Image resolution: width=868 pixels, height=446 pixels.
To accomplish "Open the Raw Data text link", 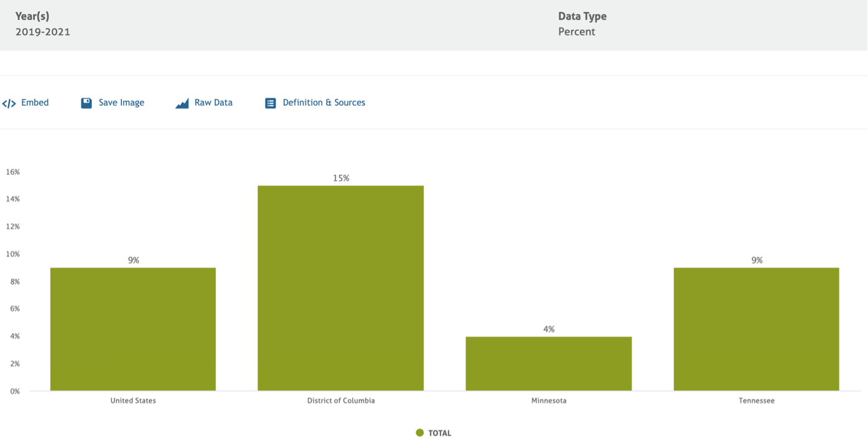I will pos(213,103).
